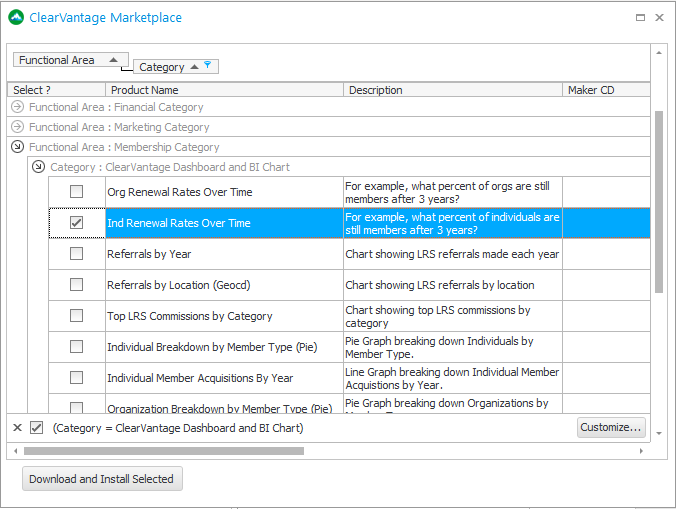This screenshot has width=676, height=509.
Task: Select Individual Member Acquisitions By Year
Action: 200,378
